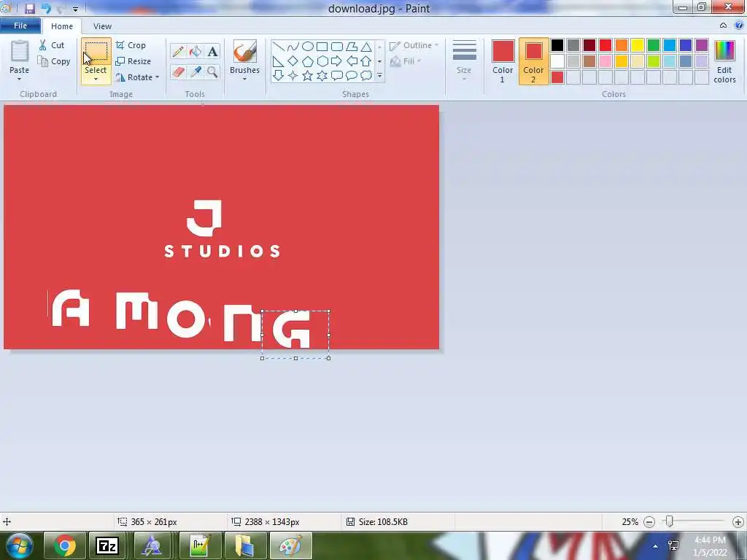
Task: Select the Magnifier tool
Action: click(x=212, y=72)
